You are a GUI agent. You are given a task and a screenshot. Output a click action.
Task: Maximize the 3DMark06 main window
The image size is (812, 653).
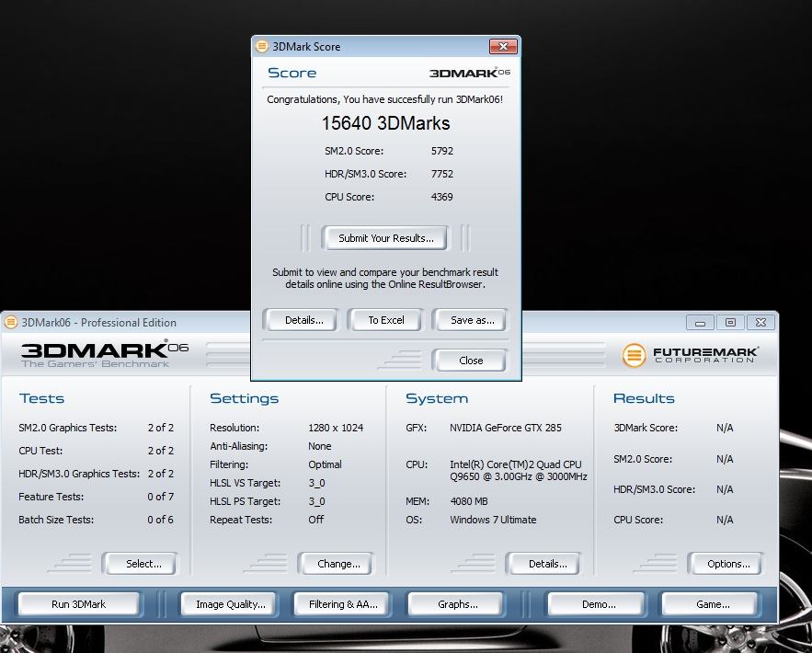(x=730, y=323)
